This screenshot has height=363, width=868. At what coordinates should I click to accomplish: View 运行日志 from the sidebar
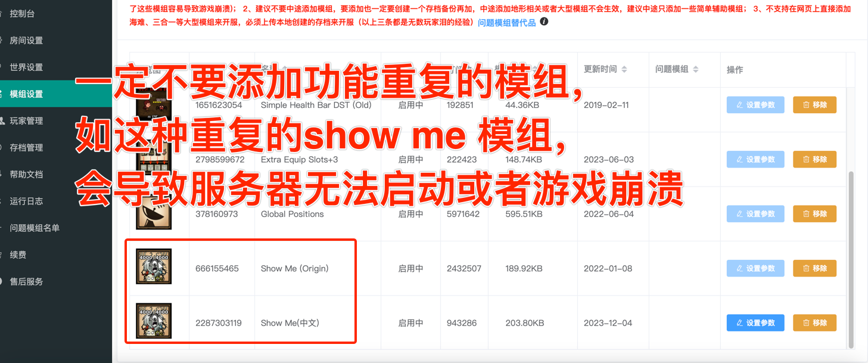[26, 201]
